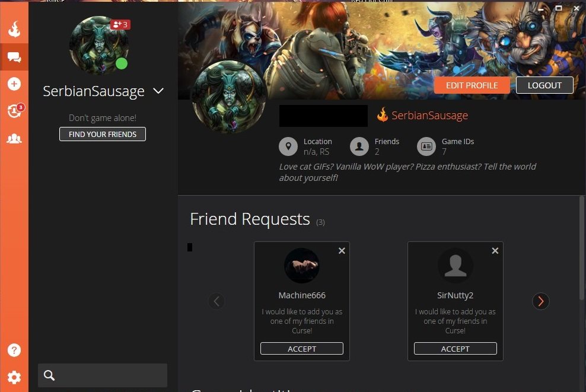The height and width of the screenshot is (392, 586).
Task: Click the orange SerbianSausage profile name
Action: [429, 116]
